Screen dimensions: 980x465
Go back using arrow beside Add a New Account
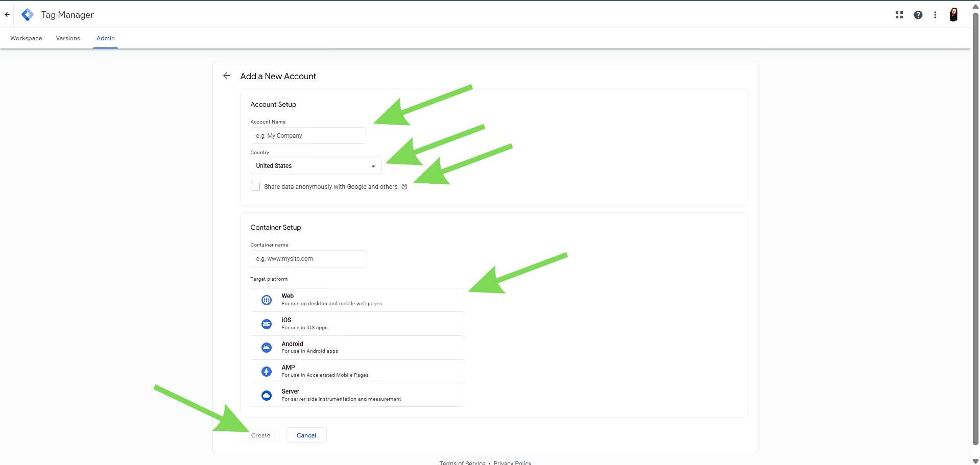pyautogui.click(x=227, y=76)
